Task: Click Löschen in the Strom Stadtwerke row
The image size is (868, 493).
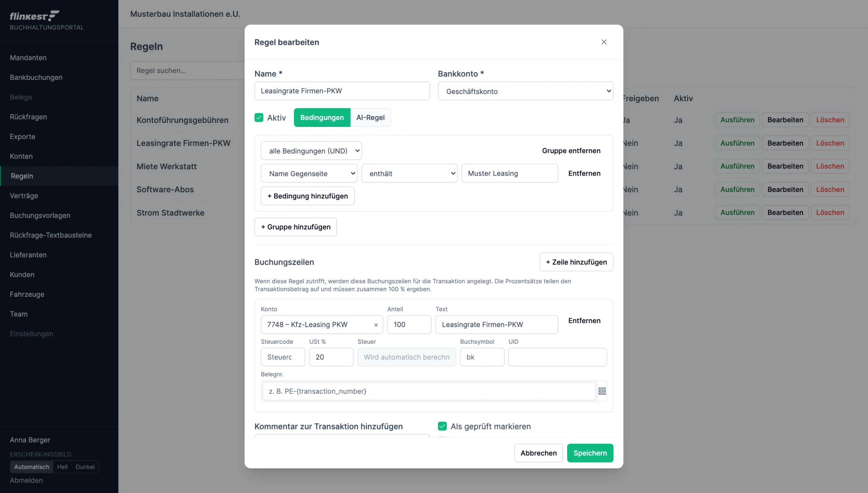Action: coord(830,213)
